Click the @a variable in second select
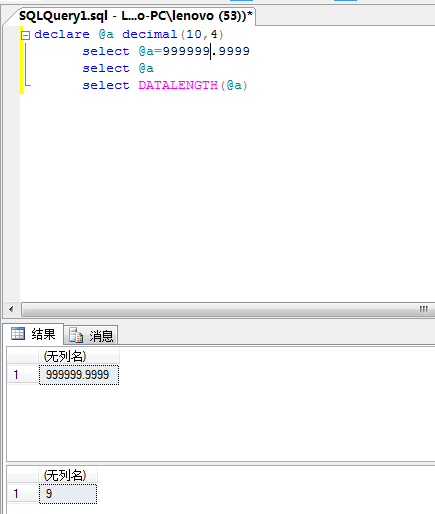This screenshot has width=435, height=514. click(x=146, y=68)
